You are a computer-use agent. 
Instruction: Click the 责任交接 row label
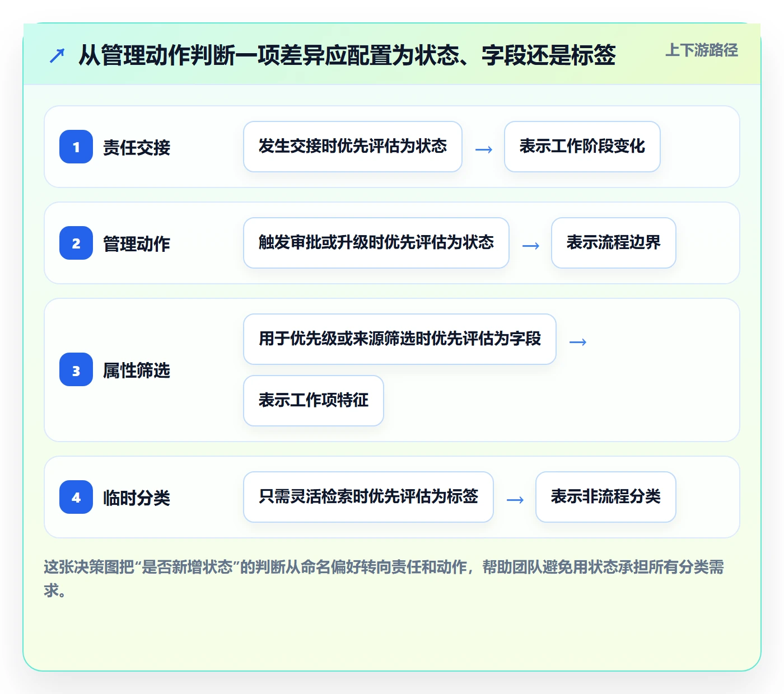137,148
